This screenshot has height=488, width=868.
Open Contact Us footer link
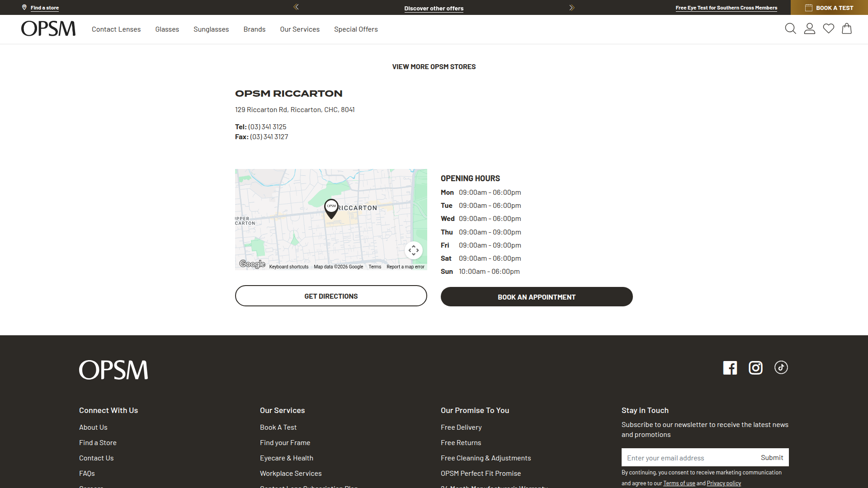96,458
